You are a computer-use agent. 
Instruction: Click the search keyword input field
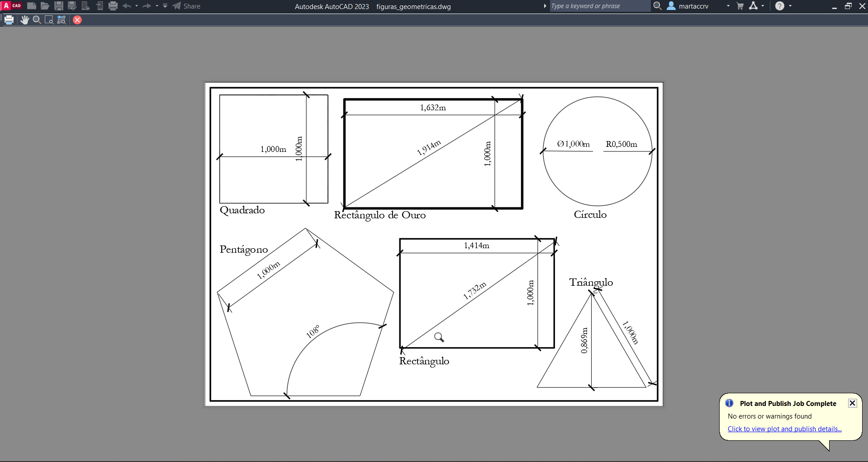coord(599,6)
